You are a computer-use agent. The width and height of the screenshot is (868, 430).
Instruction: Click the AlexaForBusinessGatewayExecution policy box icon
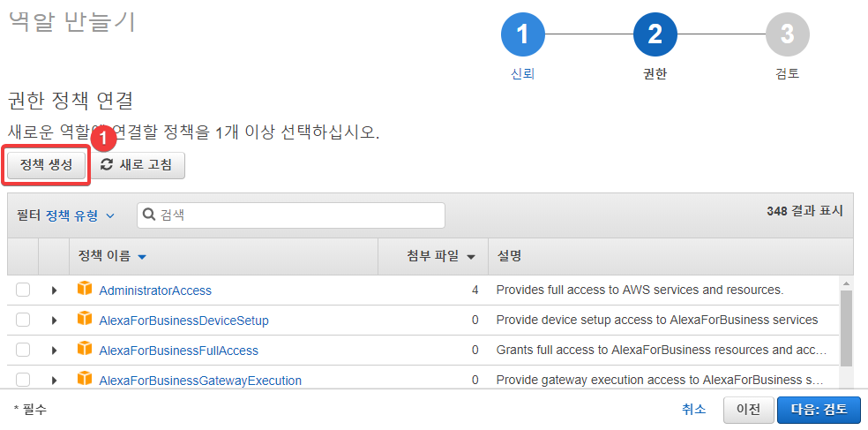point(84,379)
